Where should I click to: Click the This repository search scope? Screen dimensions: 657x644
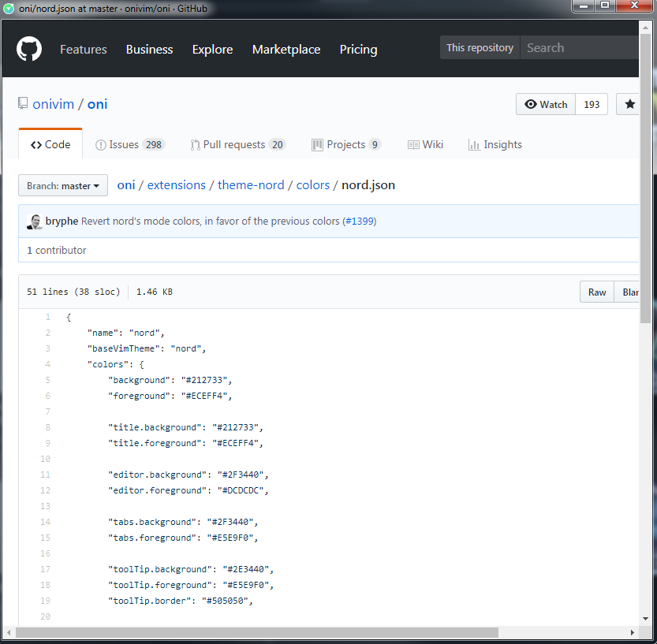point(480,47)
